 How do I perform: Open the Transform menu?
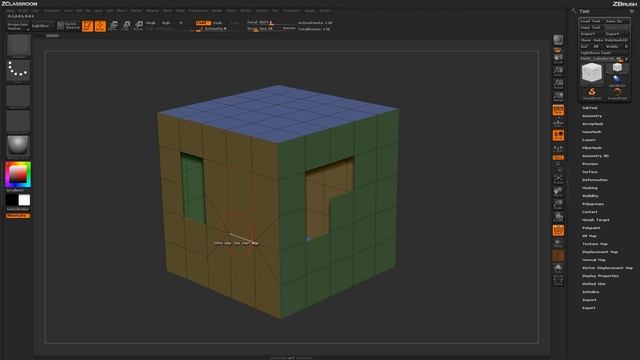(x=291, y=11)
